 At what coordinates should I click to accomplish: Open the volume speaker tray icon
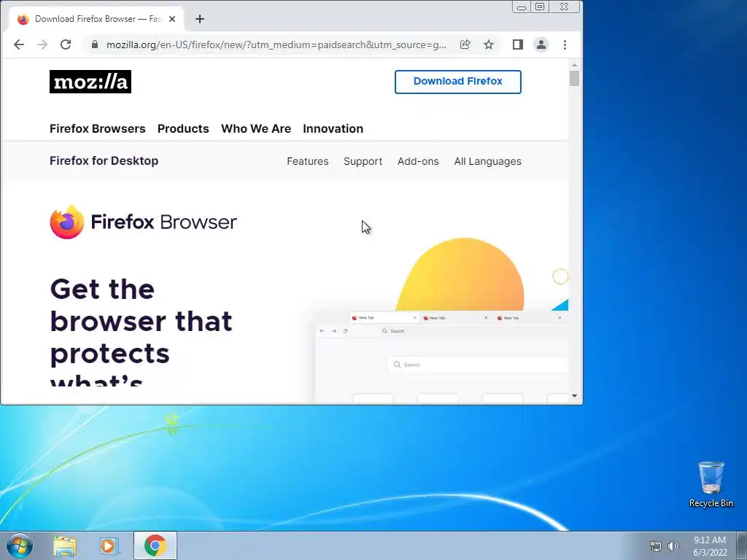pos(673,546)
